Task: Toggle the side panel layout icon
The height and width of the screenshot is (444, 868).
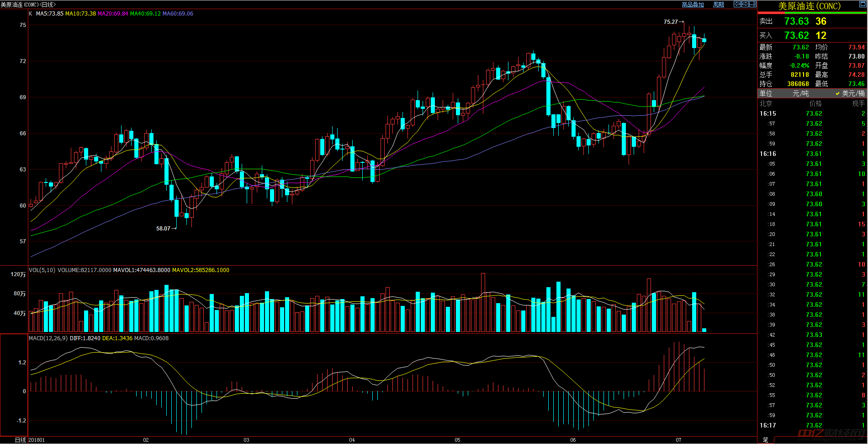Action: pos(752,4)
